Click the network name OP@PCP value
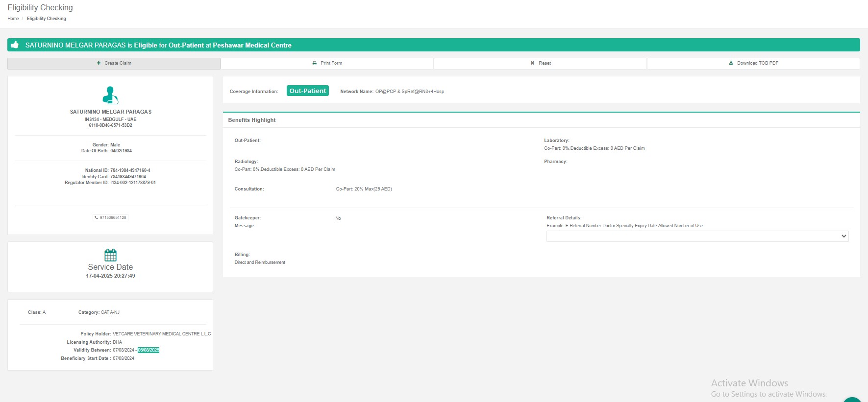Viewport: 868px width, 402px height. pos(409,92)
